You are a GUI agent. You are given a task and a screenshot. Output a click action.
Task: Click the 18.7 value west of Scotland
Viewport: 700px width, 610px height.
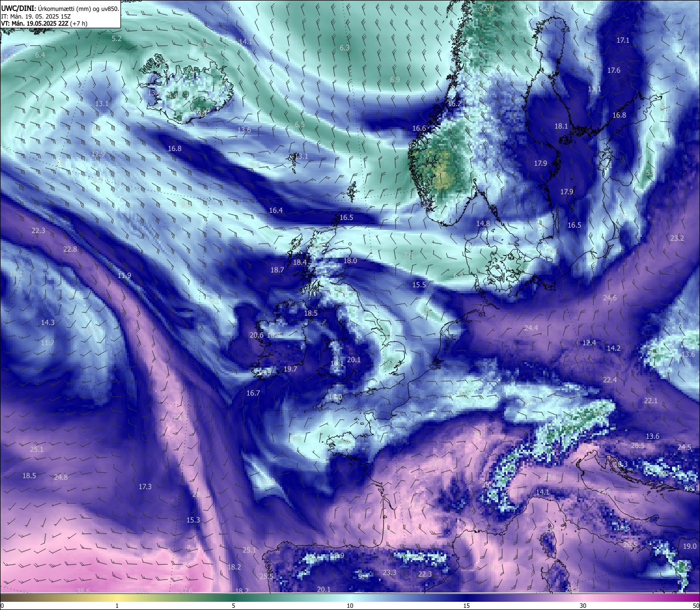277,270
